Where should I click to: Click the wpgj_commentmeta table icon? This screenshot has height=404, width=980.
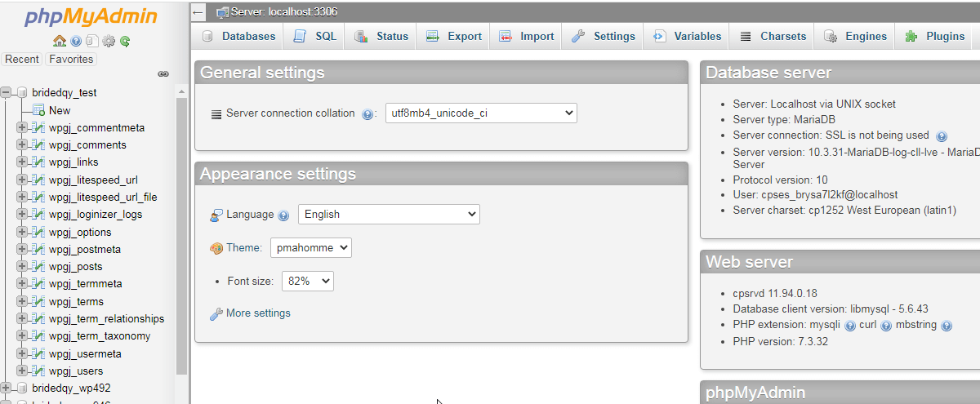38,127
